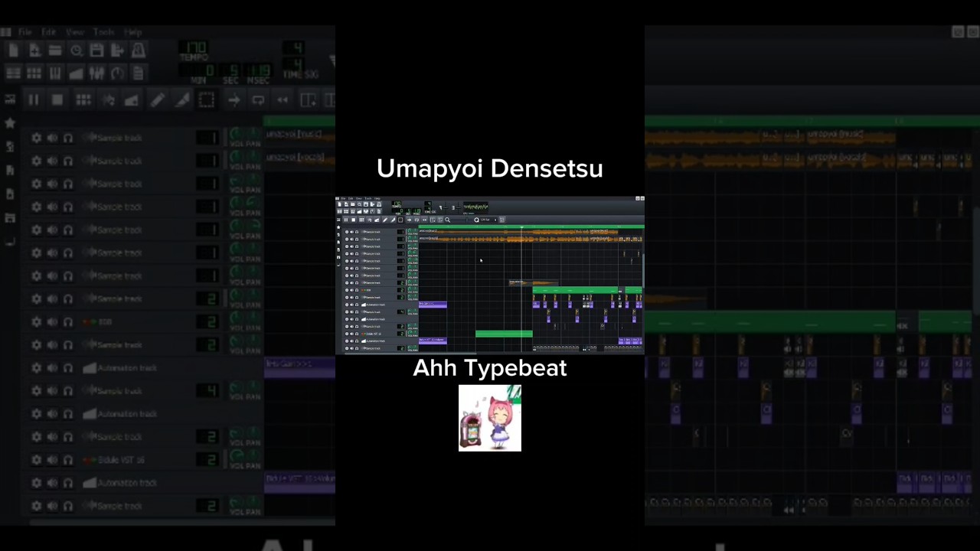The image size is (980, 551).
Task: Select the umapyoi [vocals] clip at enlarged view's left
Action: pos(299,161)
